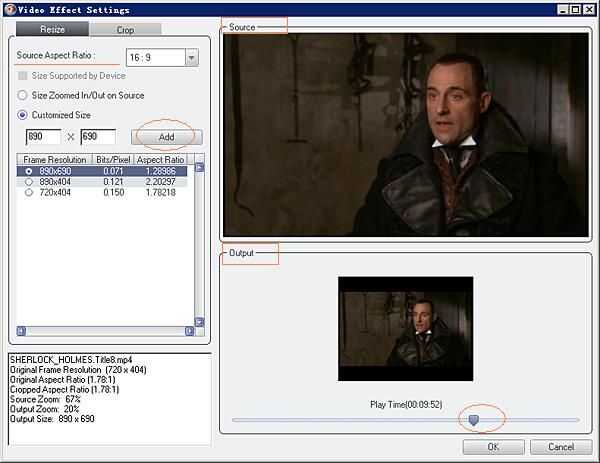Select the 890x404 resolution radio button
The width and height of the screenshot is (600, 463).
tap(29, 182)
